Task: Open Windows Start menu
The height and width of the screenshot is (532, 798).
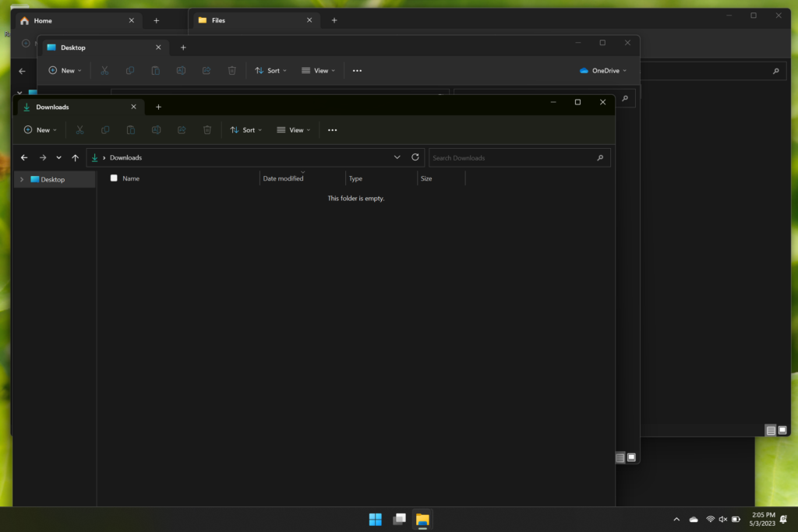Action: pyautogui.click(x=376, y=520)
